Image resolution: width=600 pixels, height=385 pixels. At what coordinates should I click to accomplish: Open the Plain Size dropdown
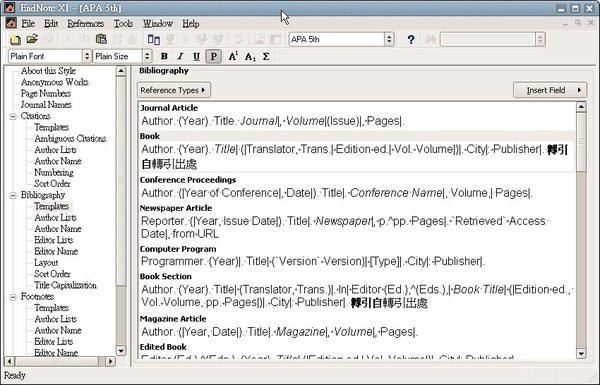coord(147,57)
